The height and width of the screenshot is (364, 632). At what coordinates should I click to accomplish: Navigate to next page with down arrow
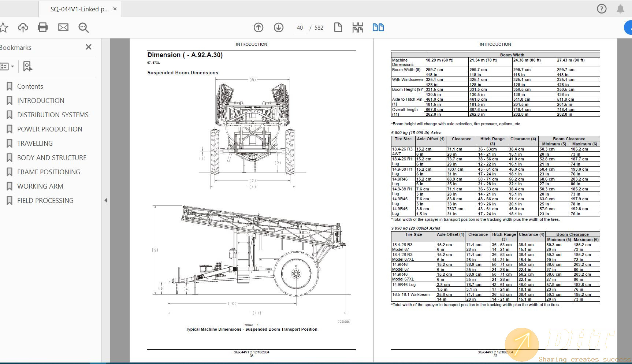tap(278, 27)
